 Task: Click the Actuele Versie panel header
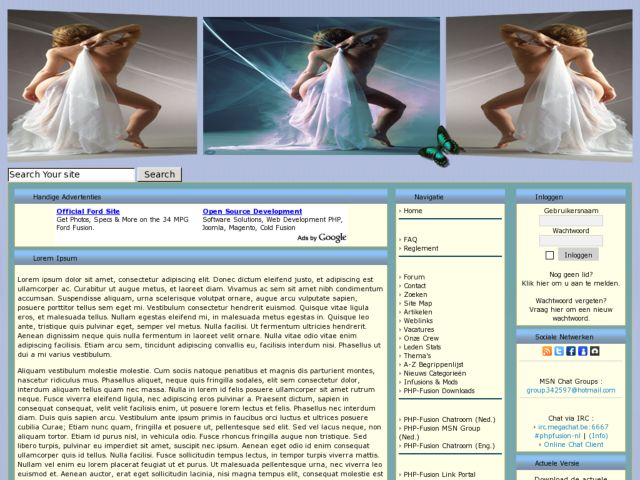[571, 463]
